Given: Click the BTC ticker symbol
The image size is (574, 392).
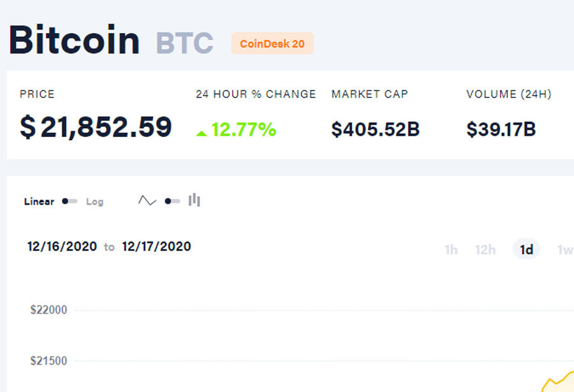Looking at the screenshot, I should 184,43.
